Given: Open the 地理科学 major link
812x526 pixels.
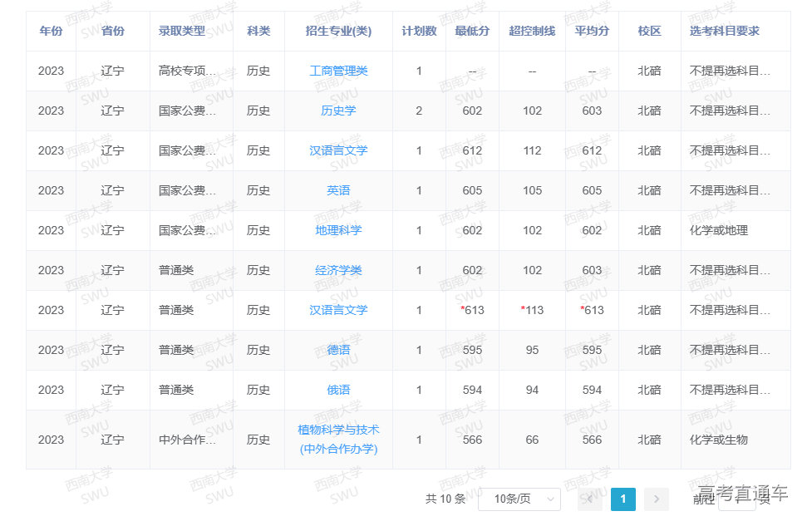Looking at the screenshot, I should (338, 230).
